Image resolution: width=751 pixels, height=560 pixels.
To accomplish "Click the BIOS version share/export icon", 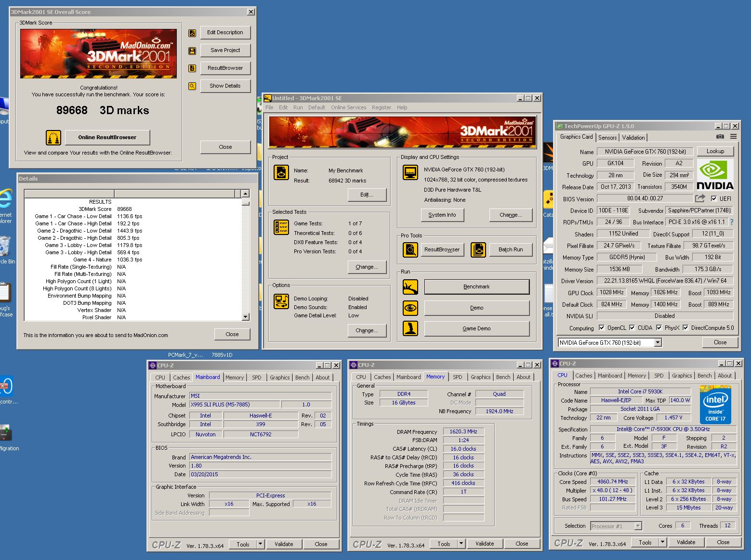I will (700, 198).
